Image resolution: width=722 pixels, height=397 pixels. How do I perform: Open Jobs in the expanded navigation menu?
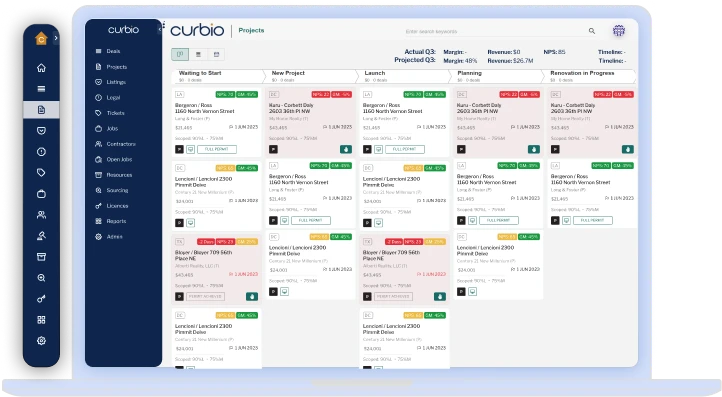coord(107,128)
